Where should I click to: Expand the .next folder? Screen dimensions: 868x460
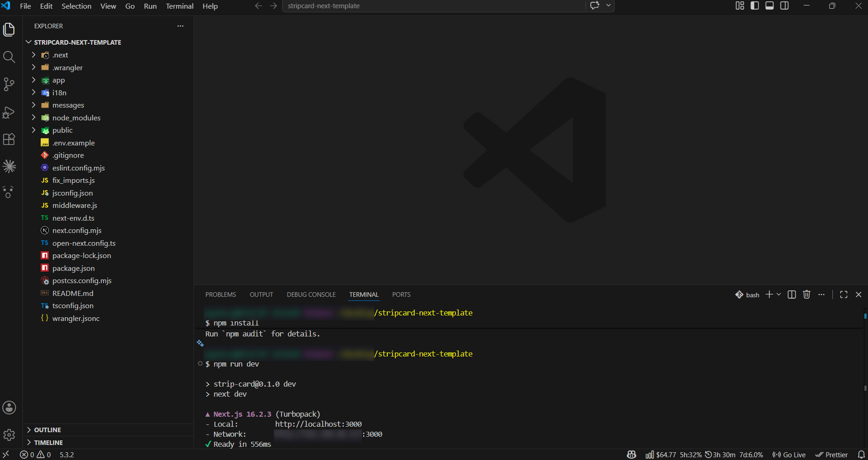pyautogui.click(x=33, y=55)
